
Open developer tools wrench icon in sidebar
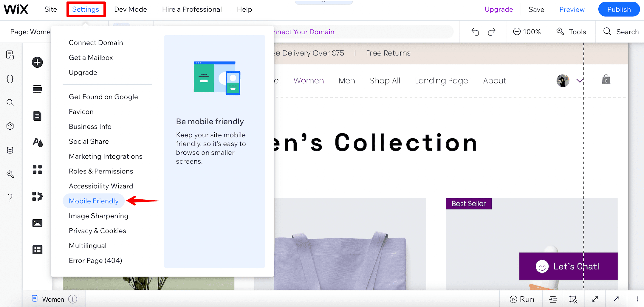click(x=10, y=174)
